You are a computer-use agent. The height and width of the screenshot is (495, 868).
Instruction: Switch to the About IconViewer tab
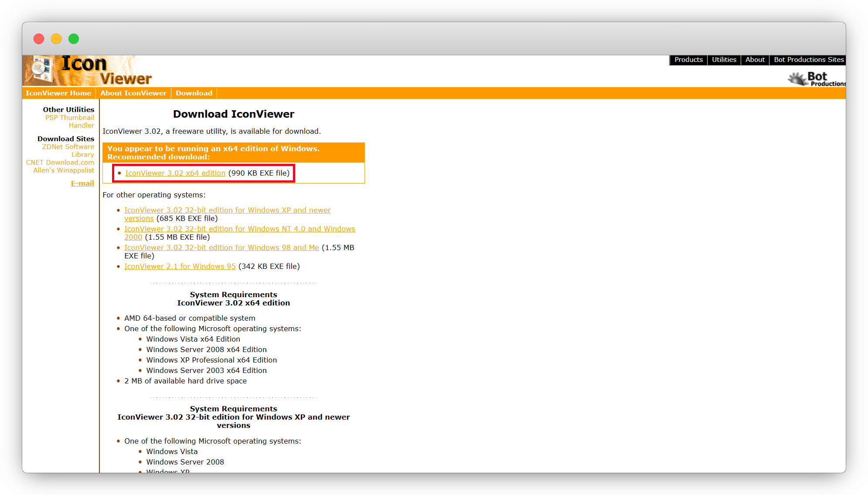[x=133, y=93]
